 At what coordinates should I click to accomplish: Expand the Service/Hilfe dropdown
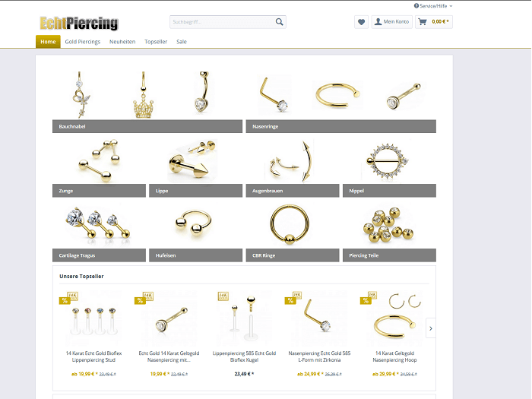[433, 6]
